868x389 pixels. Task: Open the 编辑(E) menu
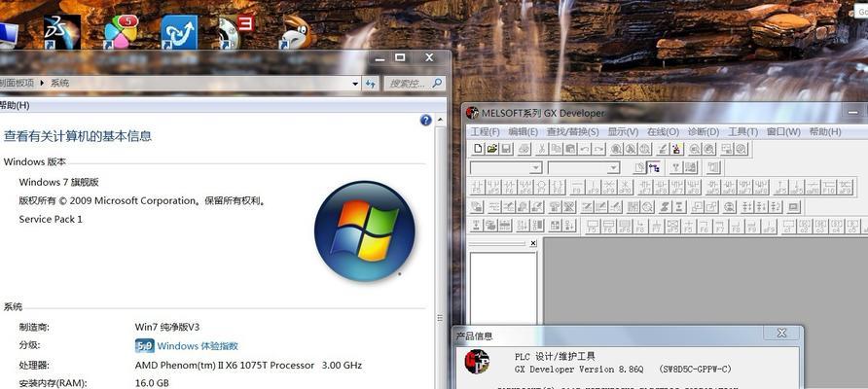[x=524, y=131]
